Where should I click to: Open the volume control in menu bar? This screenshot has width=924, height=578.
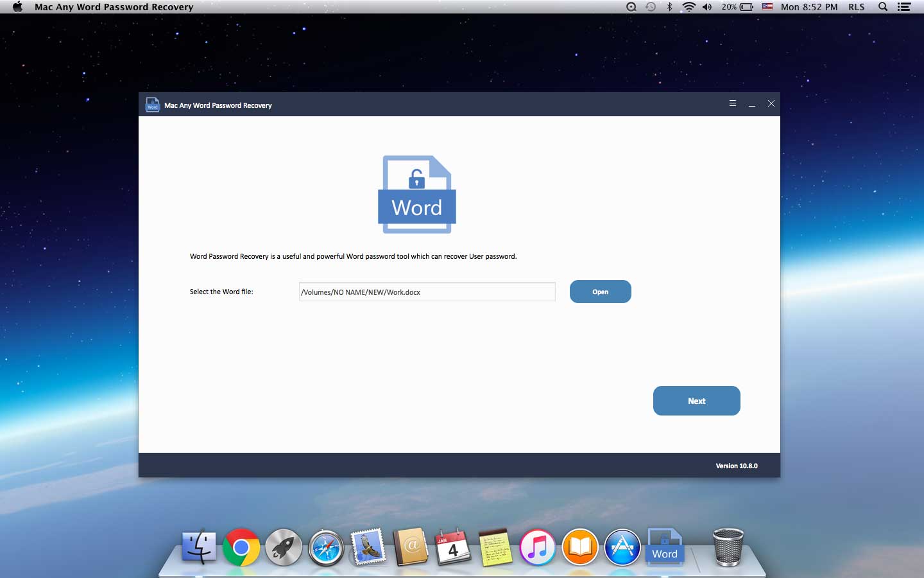pyautogui.click(x=707, y=7)
